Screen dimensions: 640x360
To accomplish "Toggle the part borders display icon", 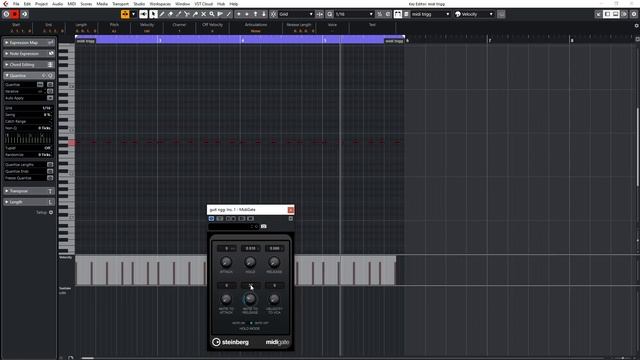I will click(398, 14).
